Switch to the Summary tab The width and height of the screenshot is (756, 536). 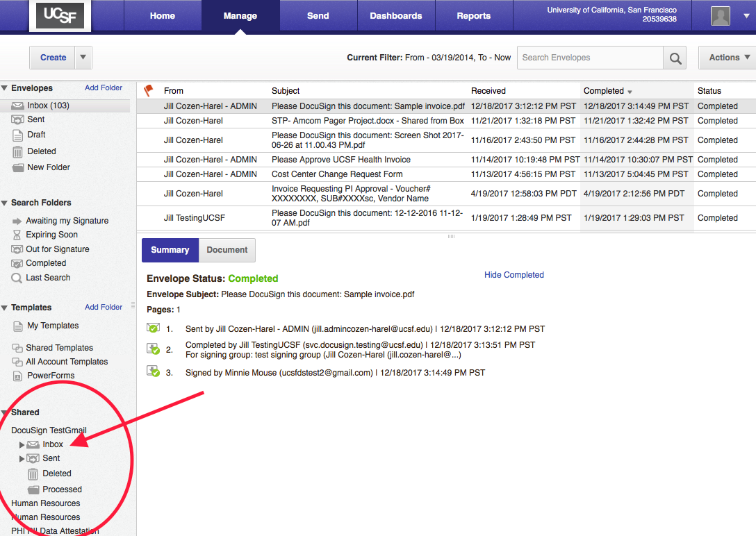coord(170,250)
